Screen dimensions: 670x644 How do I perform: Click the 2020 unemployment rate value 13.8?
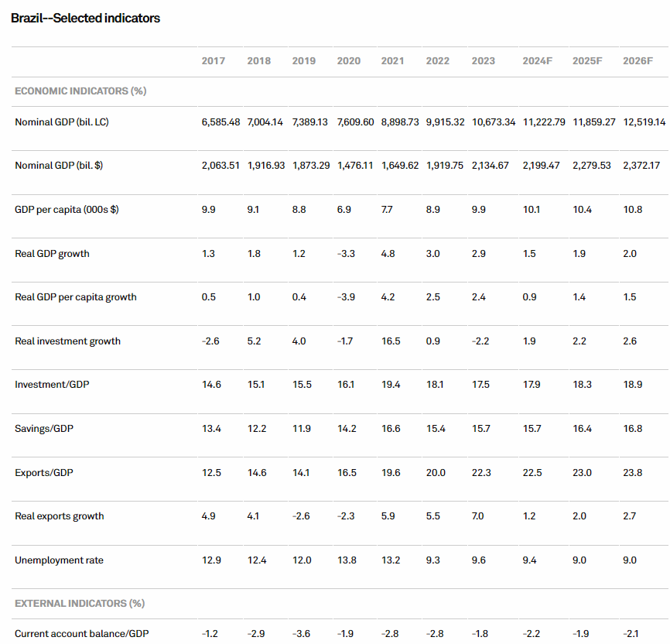coord(347,560)
